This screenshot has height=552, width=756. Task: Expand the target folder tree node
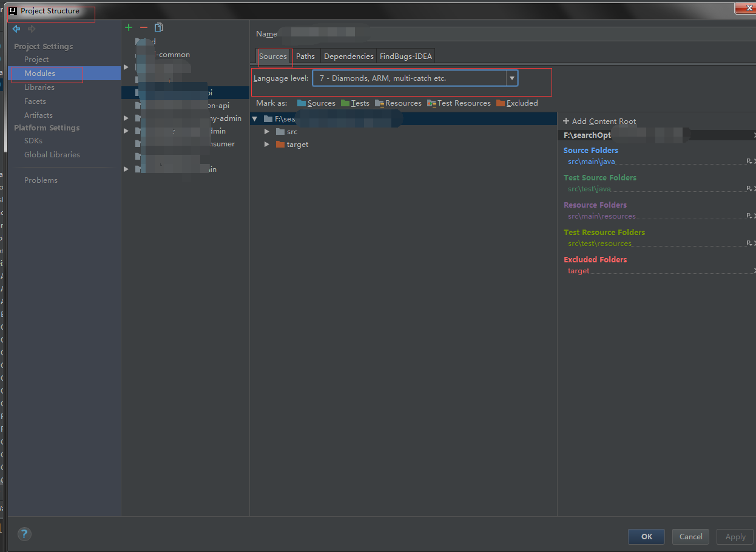(267, 145)
